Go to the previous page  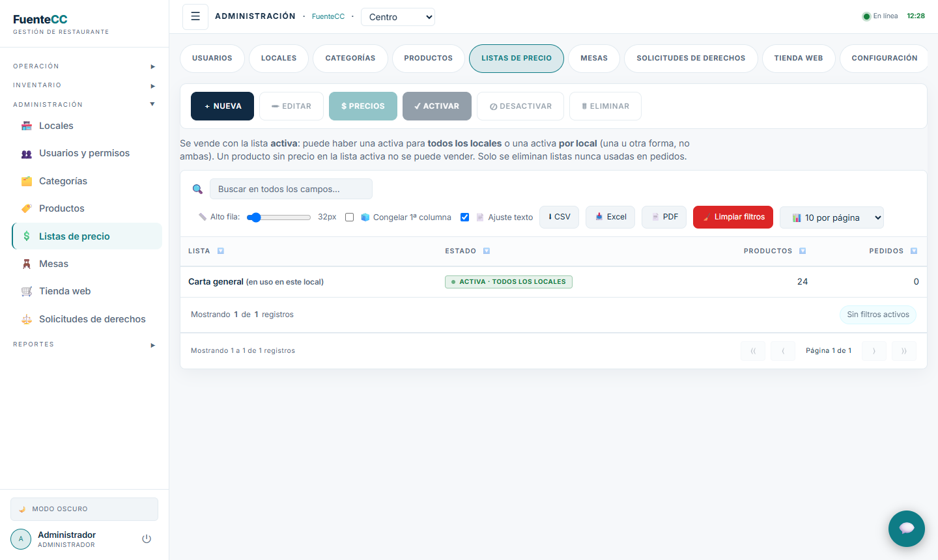[783, 351]
